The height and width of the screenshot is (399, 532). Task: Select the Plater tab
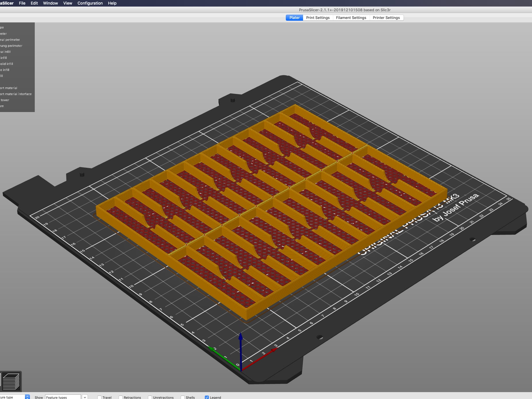click(294, 18)
